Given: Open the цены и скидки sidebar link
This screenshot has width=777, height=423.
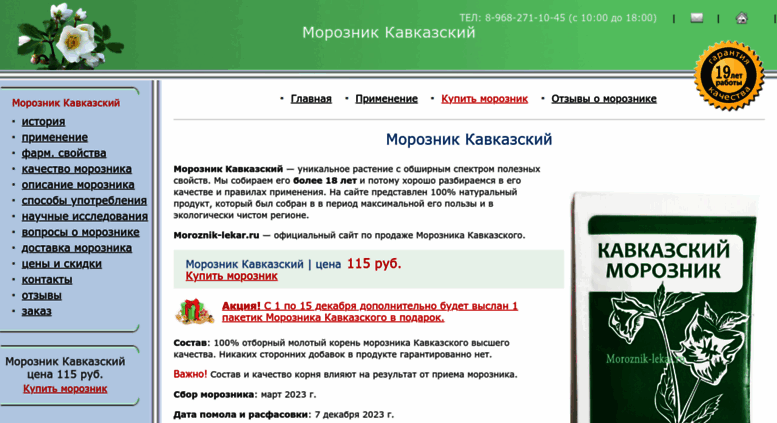Looking at the screenshot, I should [x=61, y=264].
